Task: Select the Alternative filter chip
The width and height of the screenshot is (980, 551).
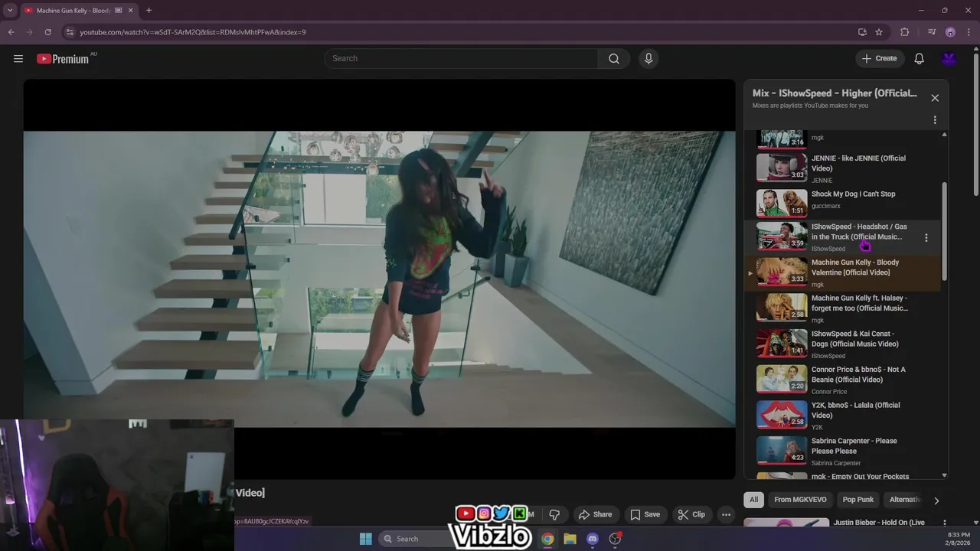Action: tap(904, 500)
